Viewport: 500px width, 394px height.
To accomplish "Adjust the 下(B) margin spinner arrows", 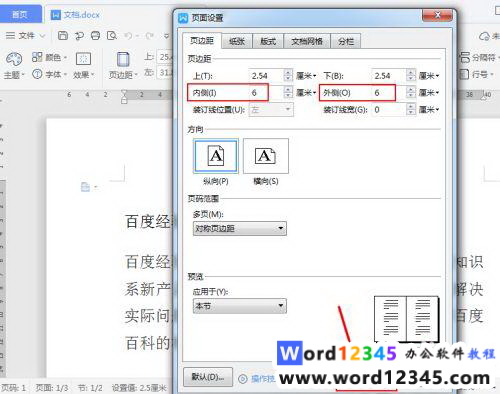I will (411, 76).
